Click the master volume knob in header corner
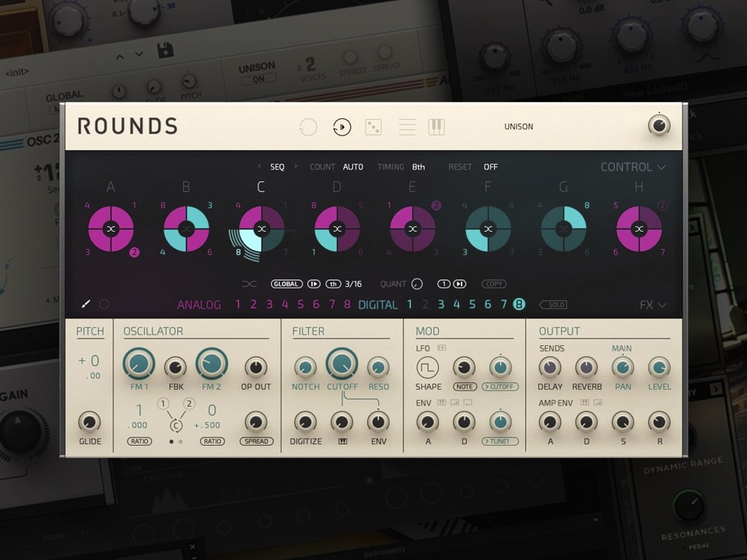Image resolution: width=747 pixels, height=560 pixels. pyautogui.click(x=659, y=126)
